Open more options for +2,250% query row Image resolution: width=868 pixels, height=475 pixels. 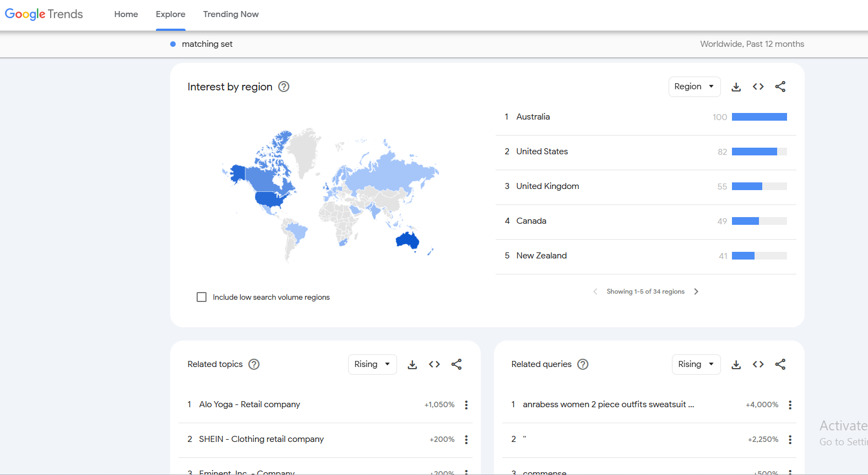790,440
